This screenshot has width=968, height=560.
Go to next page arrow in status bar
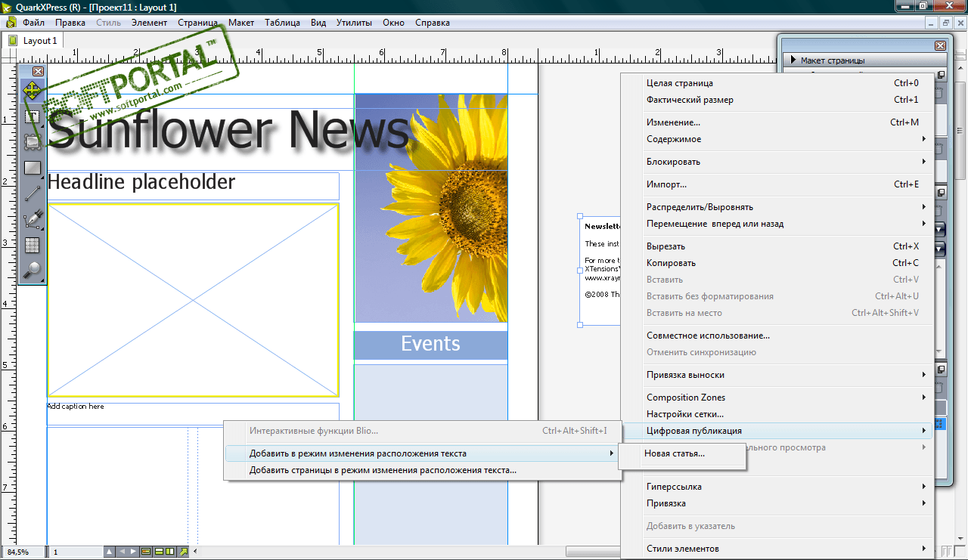click(133, 552)
